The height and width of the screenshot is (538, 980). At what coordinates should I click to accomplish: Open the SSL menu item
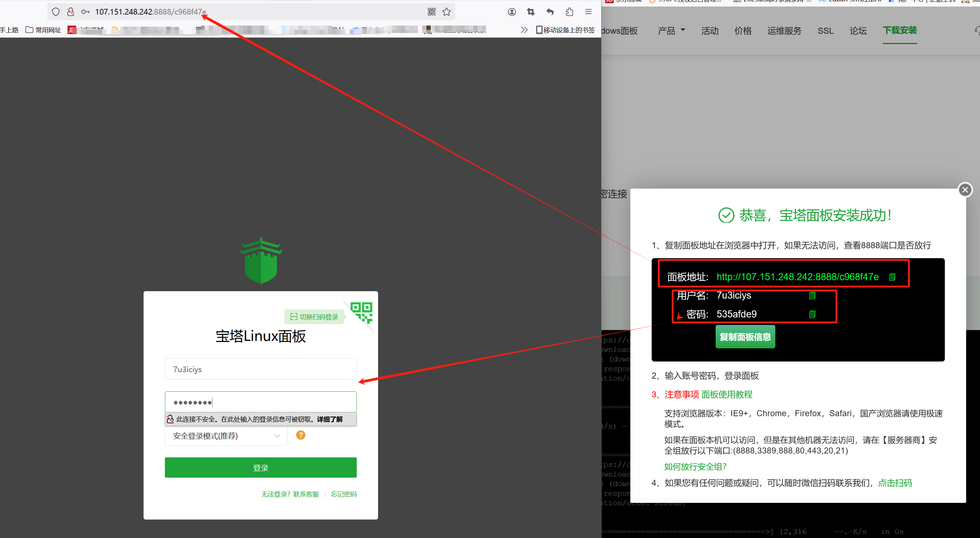pos(825,31)
